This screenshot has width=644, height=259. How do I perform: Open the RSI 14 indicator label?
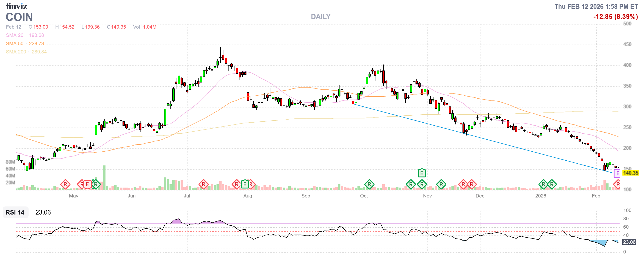pyautogui.click(x=15, y=212)
